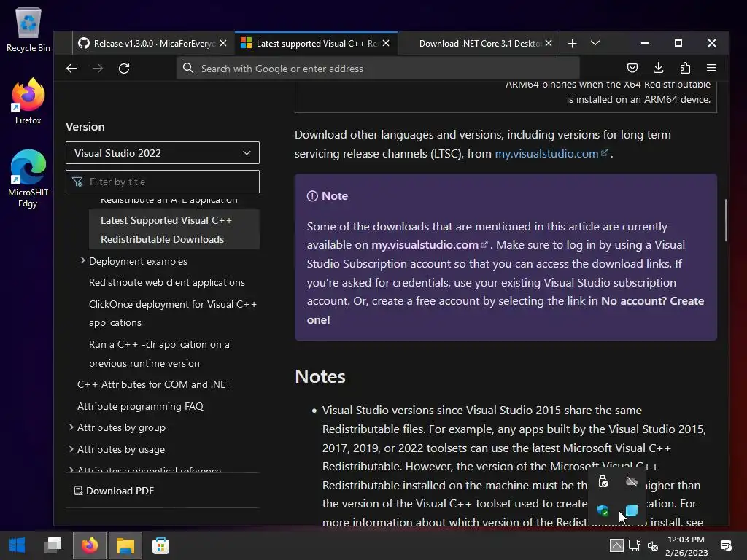Image resolution: width=747 pixels, height=560 pixels.
Task: Open the Visual Studio 2022 version dropdown
Action: coord(163,153)
